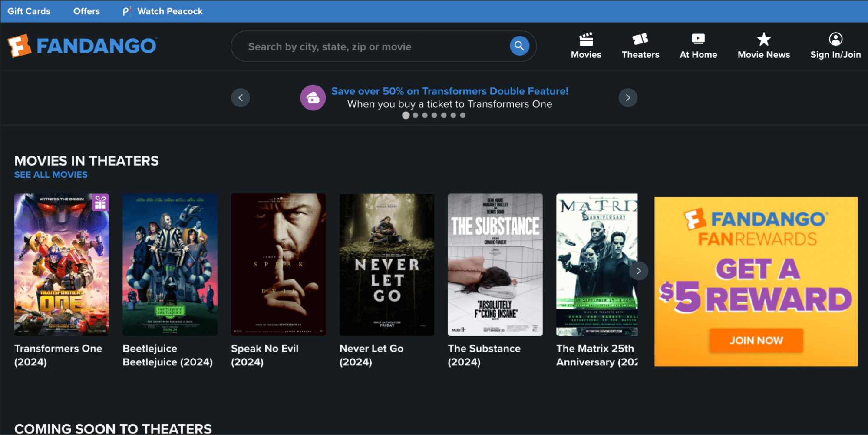
Task: Open Offers in top bar
Action: click(x=86, y=11)
